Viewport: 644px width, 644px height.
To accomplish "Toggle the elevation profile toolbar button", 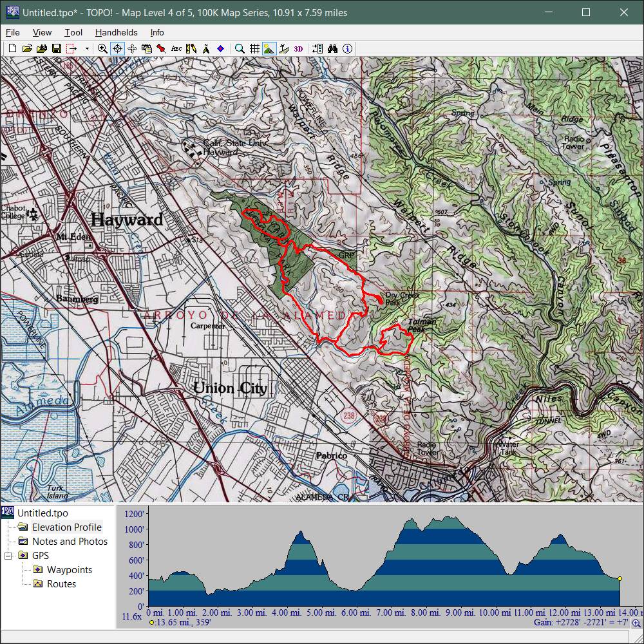I will pos(283,48).
